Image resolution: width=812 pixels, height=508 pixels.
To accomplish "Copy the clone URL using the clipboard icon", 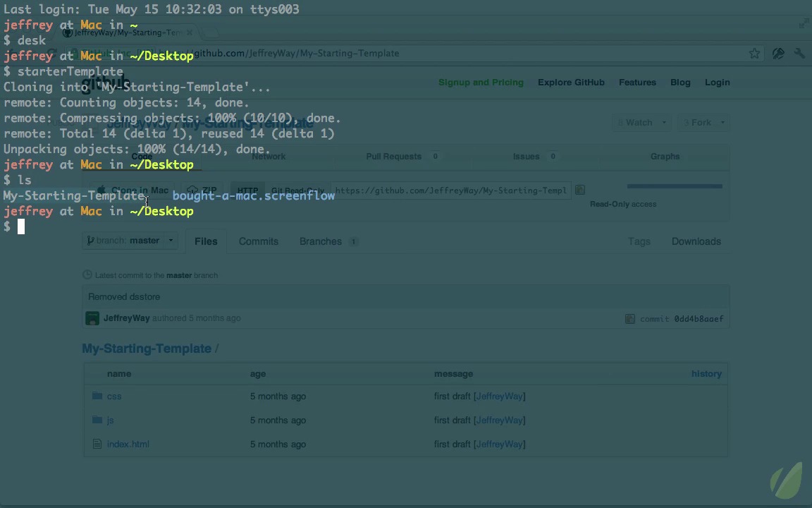I will point(580,190).
